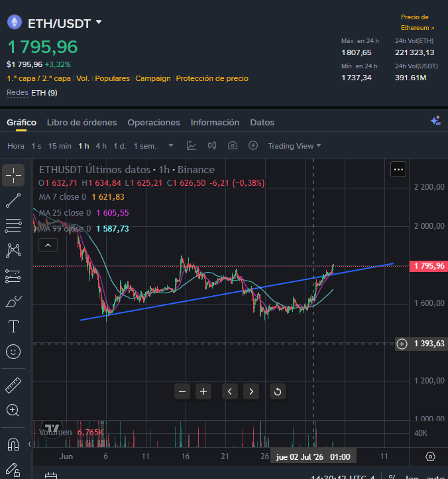This screenshot has height=479, width=448.
Task: Toggle the magnet snap mode
Action: [x=13, y=445]
